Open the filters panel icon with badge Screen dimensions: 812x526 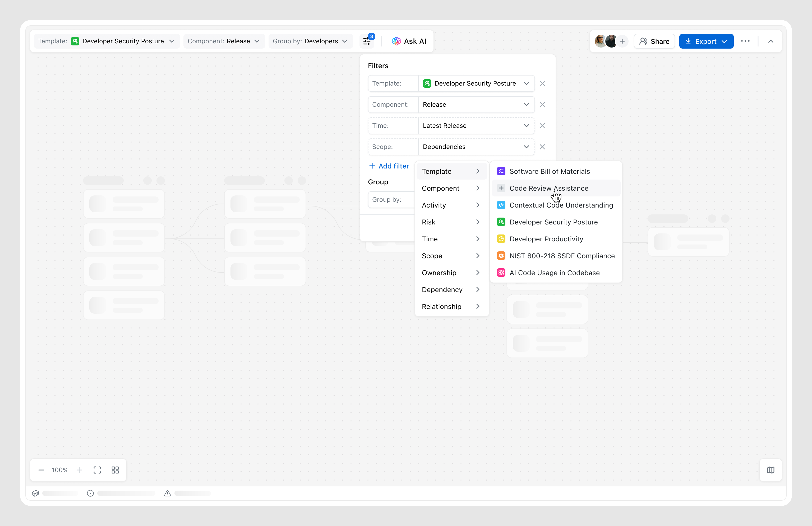[x=367, y=41]
